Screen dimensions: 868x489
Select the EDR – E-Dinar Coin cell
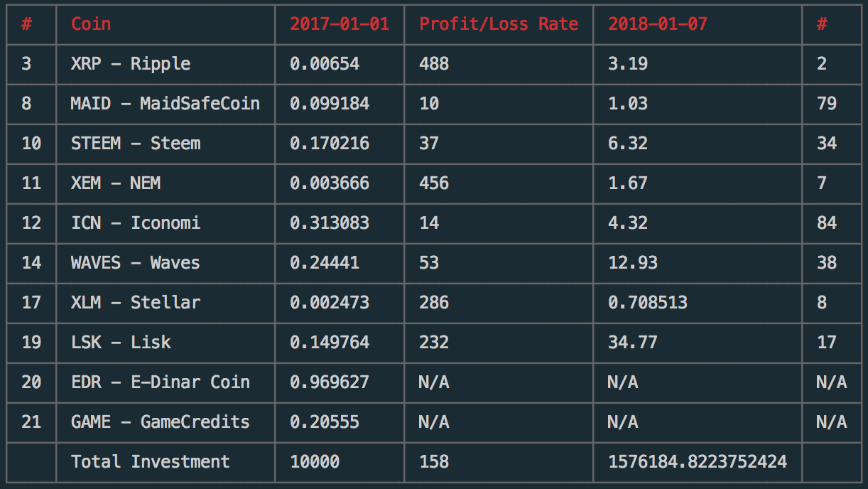click(x=161, y=382)
